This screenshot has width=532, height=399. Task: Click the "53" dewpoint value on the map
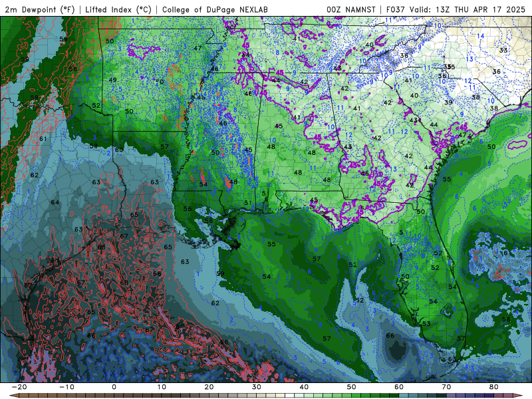[x=426, y=324]
